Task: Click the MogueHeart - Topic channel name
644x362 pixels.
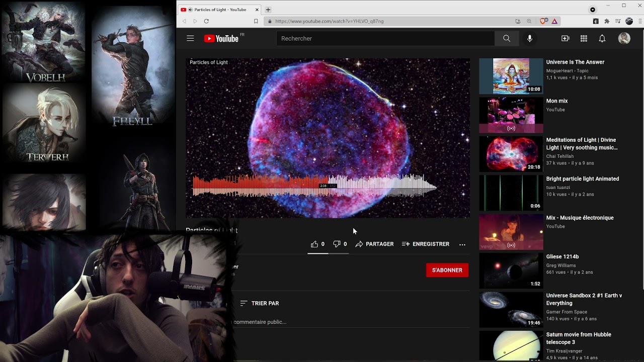Action: click(x=568, y=71)
